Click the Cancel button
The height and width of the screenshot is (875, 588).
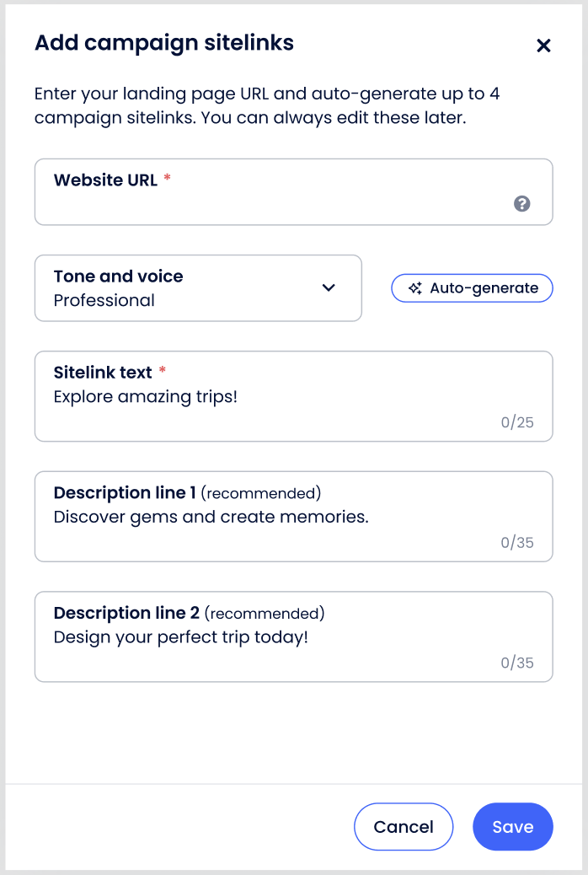coord(404,827)
